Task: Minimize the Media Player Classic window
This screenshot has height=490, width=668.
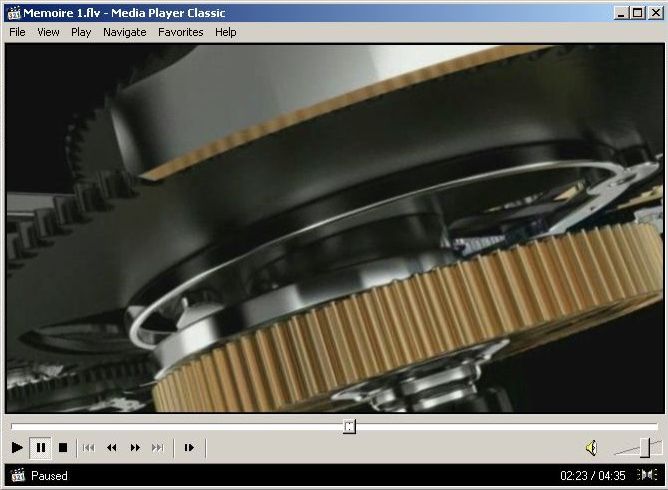Action: (621, 13)
